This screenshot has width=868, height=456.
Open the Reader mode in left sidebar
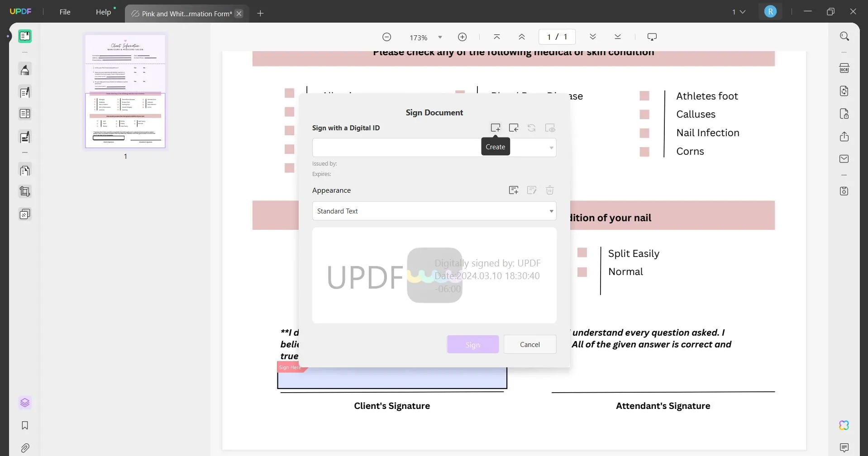25,36
